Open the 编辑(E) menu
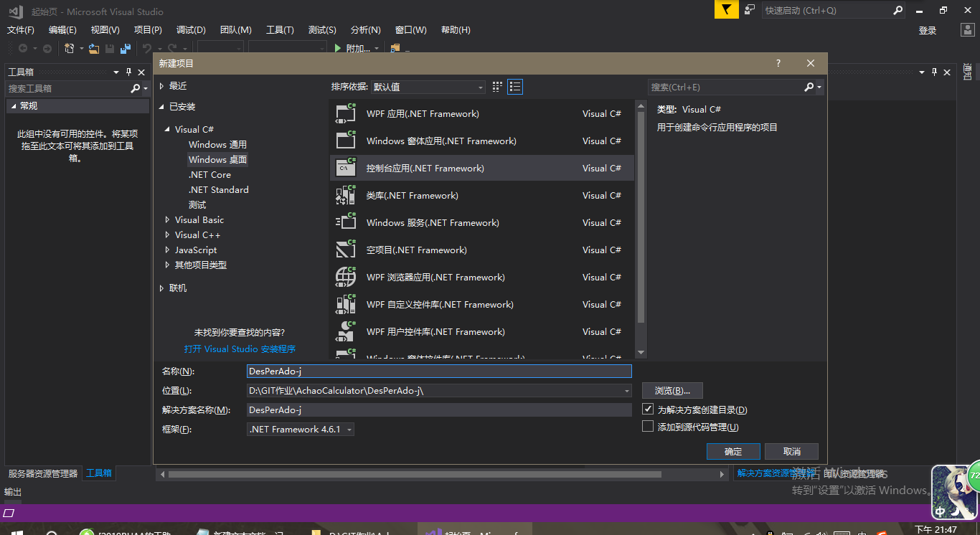Image resolution: width=980 pixels, height=535 pixels. click(62, 29)
